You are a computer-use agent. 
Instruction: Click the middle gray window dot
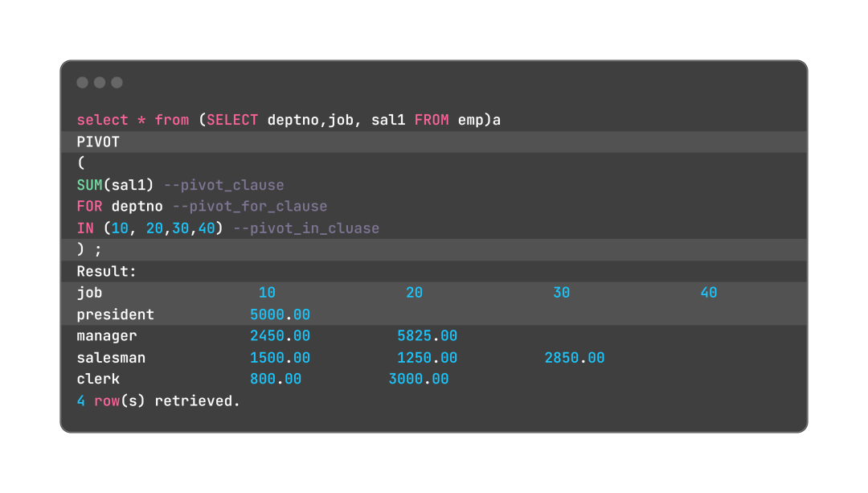tap(100, 83)
